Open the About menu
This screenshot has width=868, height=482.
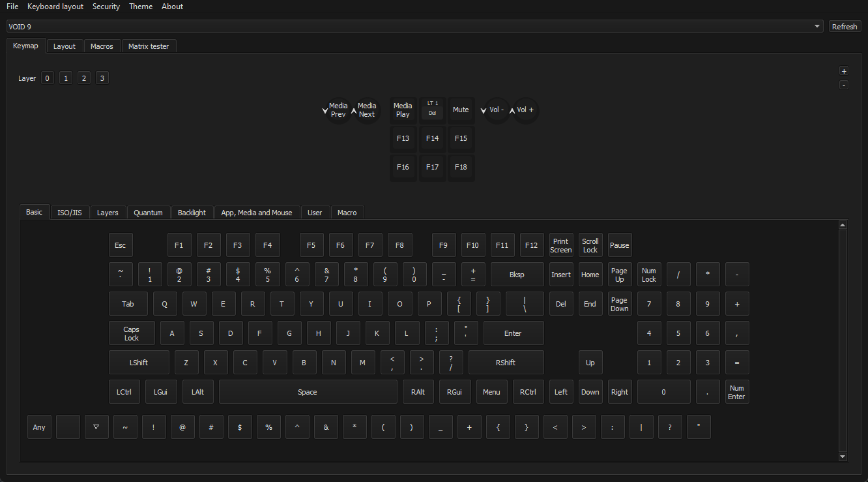tap(172, 7)
